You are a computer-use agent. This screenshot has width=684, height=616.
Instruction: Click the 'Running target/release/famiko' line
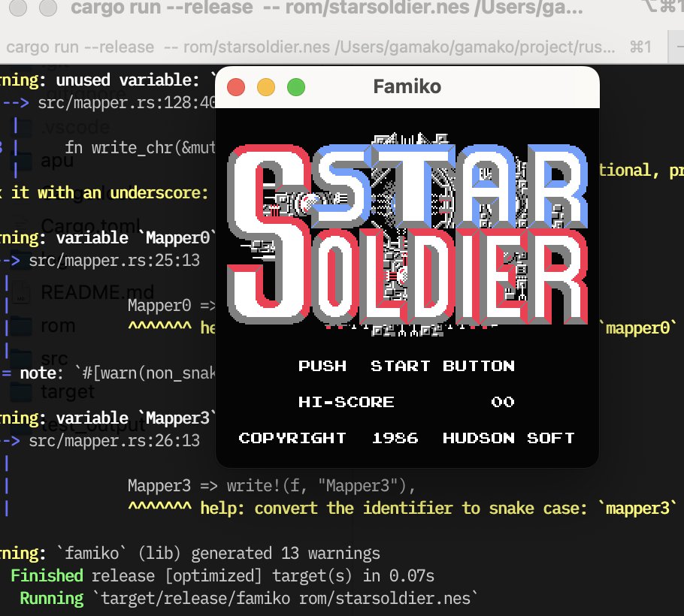click(249, 598)
